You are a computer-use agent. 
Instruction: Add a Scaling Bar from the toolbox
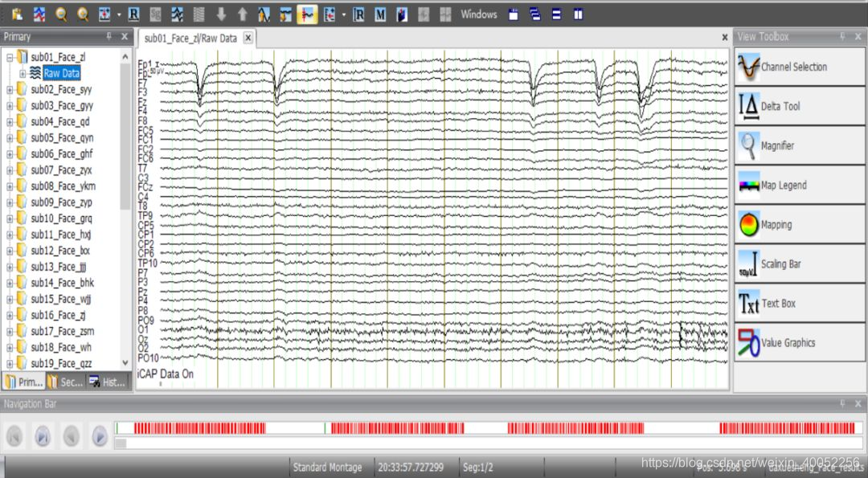point(800,264)
